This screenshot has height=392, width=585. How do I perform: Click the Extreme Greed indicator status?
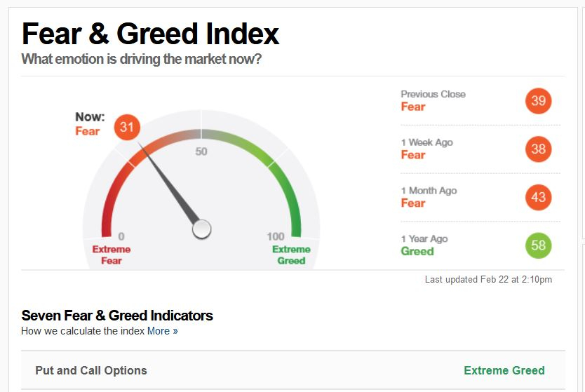pyautogui.click(x=504, y=370)
